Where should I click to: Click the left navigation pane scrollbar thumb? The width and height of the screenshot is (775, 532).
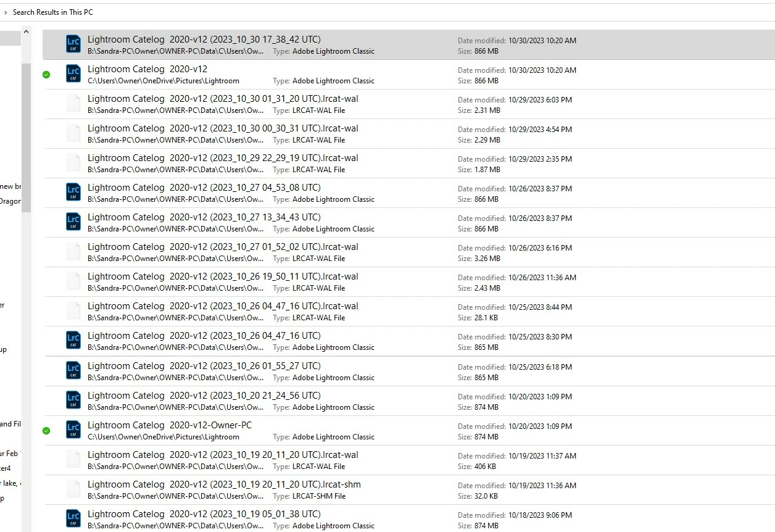[x=26, y=137]
